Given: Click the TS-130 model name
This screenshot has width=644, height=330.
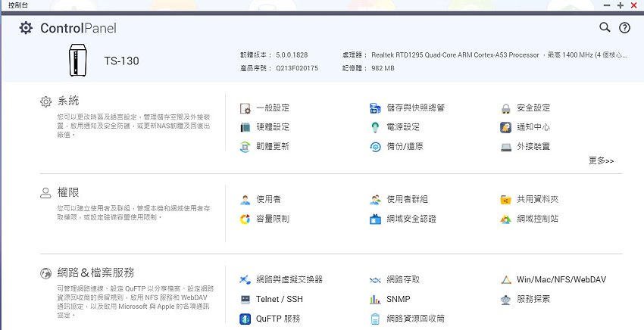Looking at the screenshot, I should 121,61.
